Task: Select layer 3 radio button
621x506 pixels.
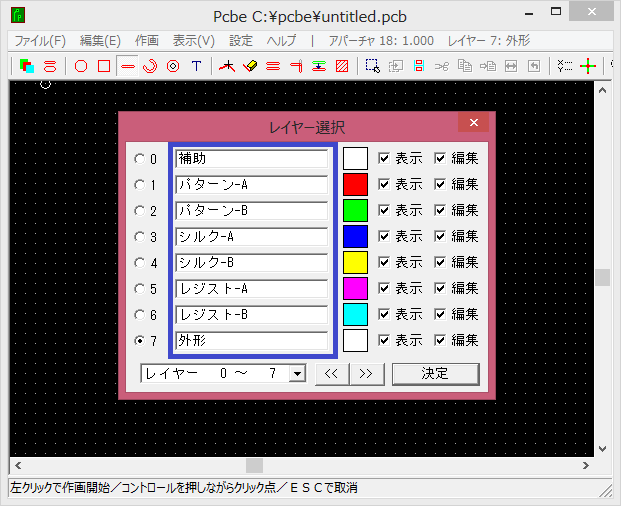Action: (x=140, y=237)
